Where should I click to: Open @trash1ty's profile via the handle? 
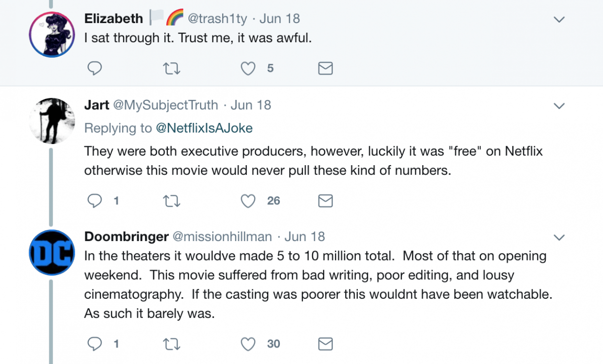tap(217, 18)
